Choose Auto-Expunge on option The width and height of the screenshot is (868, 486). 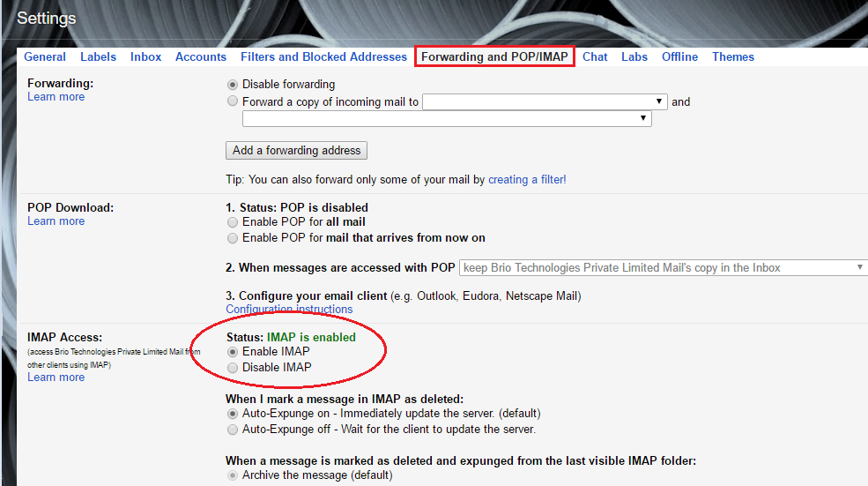coord(233,414)
